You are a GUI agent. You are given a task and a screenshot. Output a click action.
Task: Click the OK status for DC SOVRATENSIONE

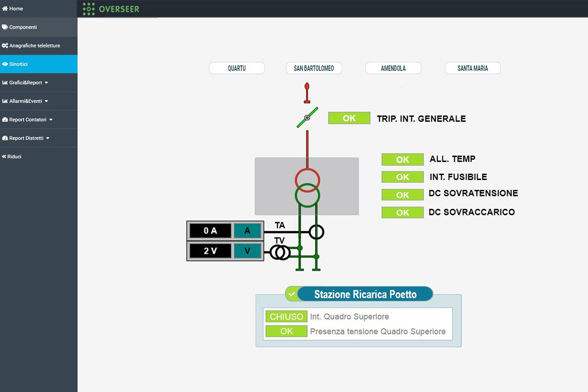(403, 195)
